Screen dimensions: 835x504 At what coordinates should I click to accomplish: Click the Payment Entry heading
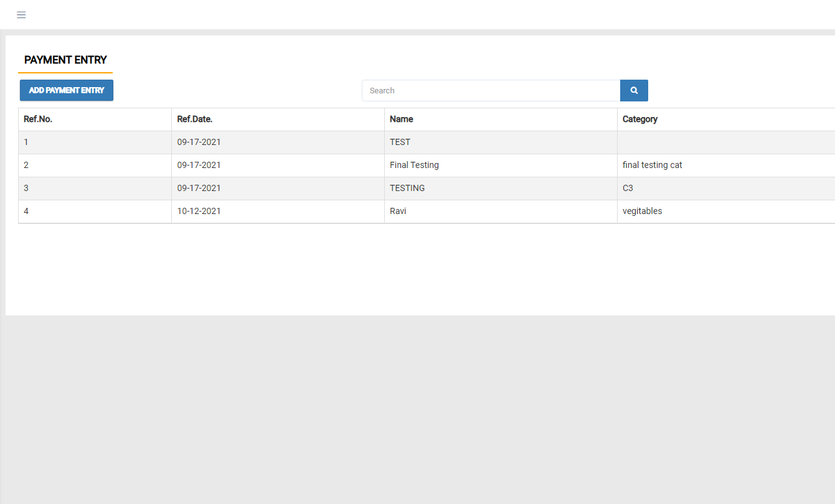[65, 60]
